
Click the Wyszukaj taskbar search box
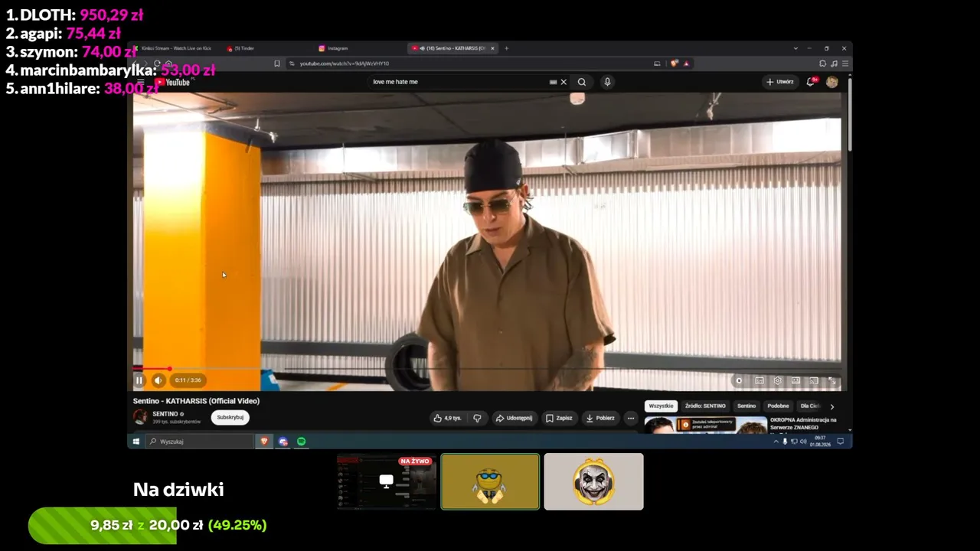click(x=201, y=442)
